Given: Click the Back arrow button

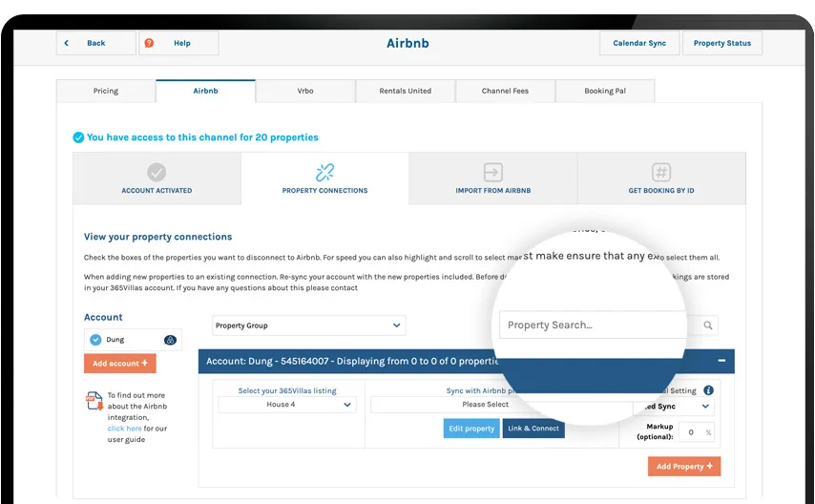Looking at the screenshot, I should coord(95,43).
